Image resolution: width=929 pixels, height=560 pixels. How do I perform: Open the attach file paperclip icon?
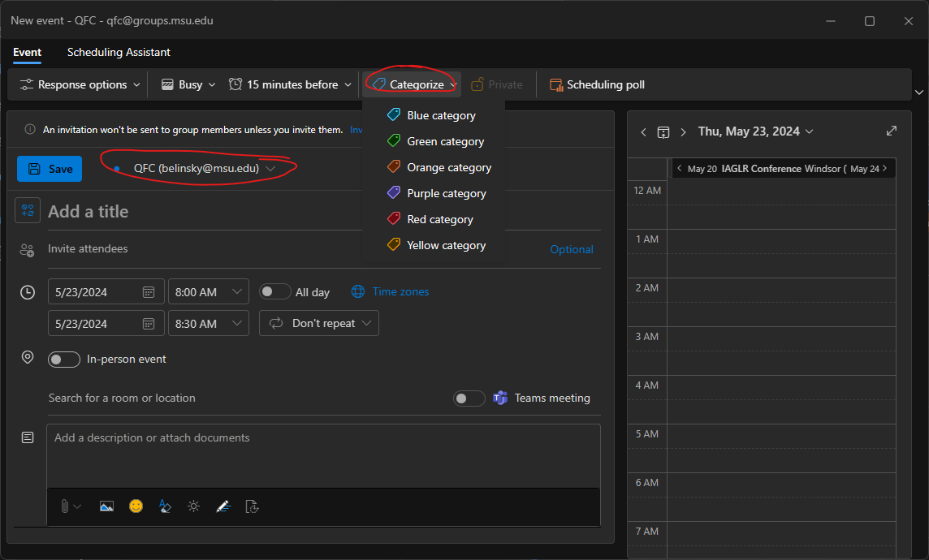[x=65, y=506]
